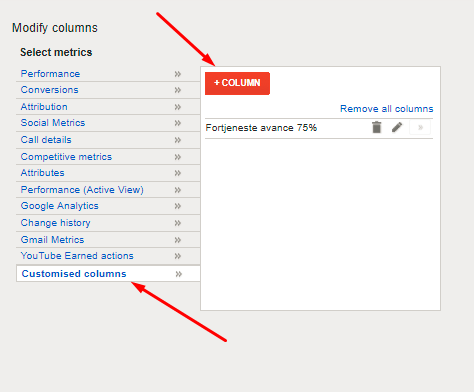The width and height of the screenshot is (474, 392).
Task: Click the + COLUMN button
Action: [237, 83]
